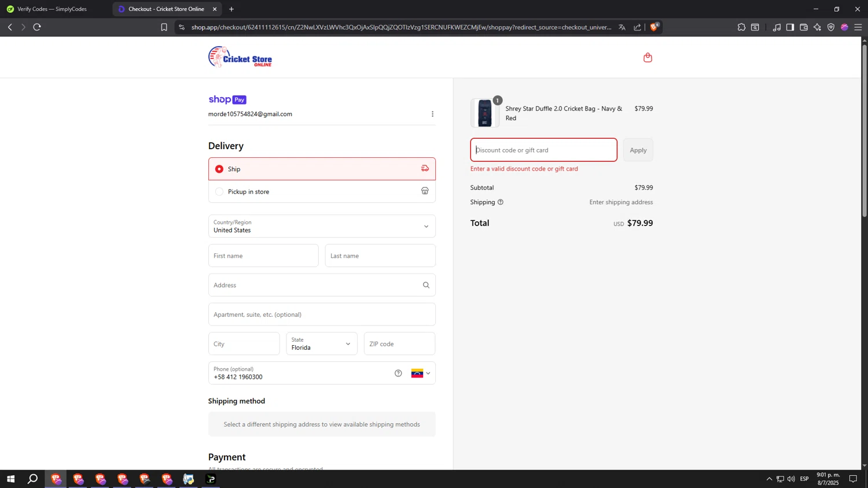Open the ESP language indicator in taskbar

(804, 479)
